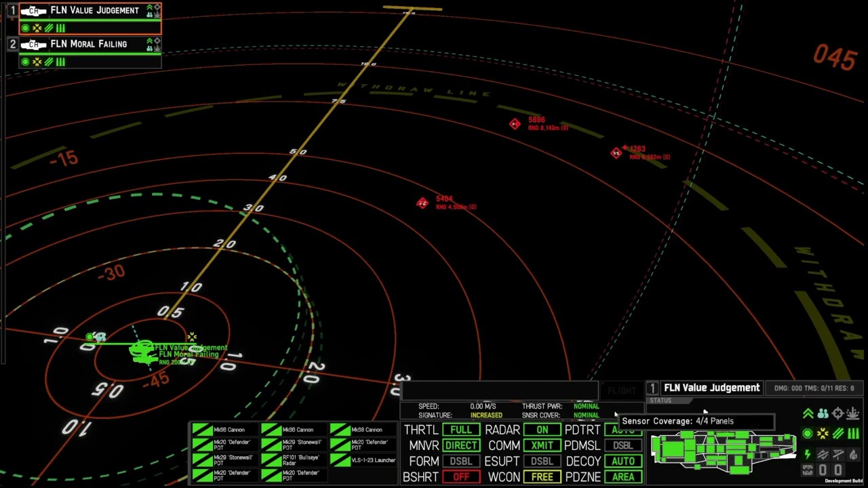Image resolution: width=868 pixels, height=488 pixels.
Task: Click the green friendly ship marker on the map
Action: point(142,352)
